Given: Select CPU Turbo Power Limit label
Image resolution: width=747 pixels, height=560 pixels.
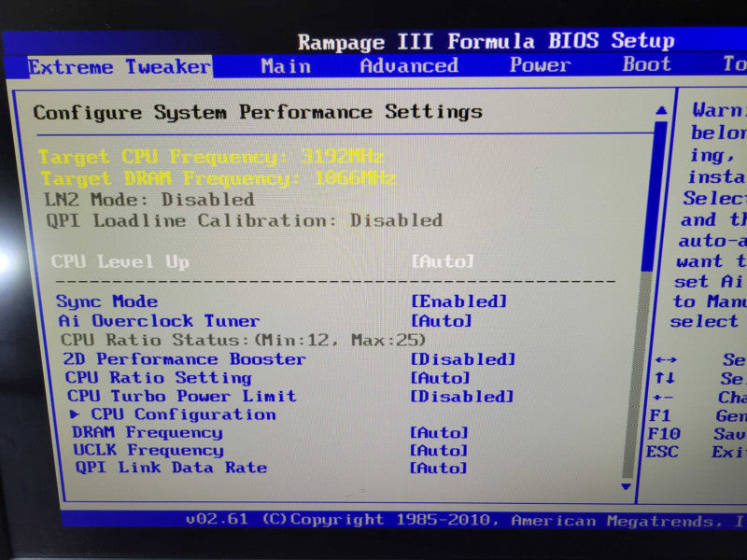Looking at the screenshot, I should click(x=181, y=396).
